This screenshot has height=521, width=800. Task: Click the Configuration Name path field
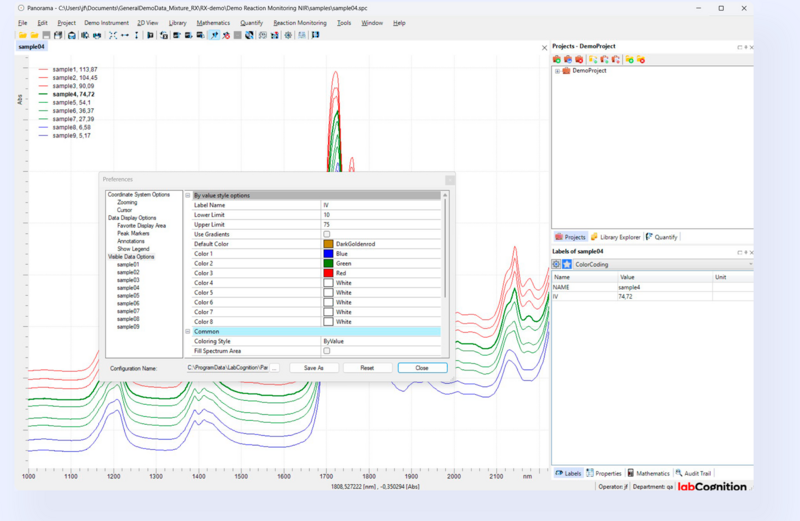228,368
